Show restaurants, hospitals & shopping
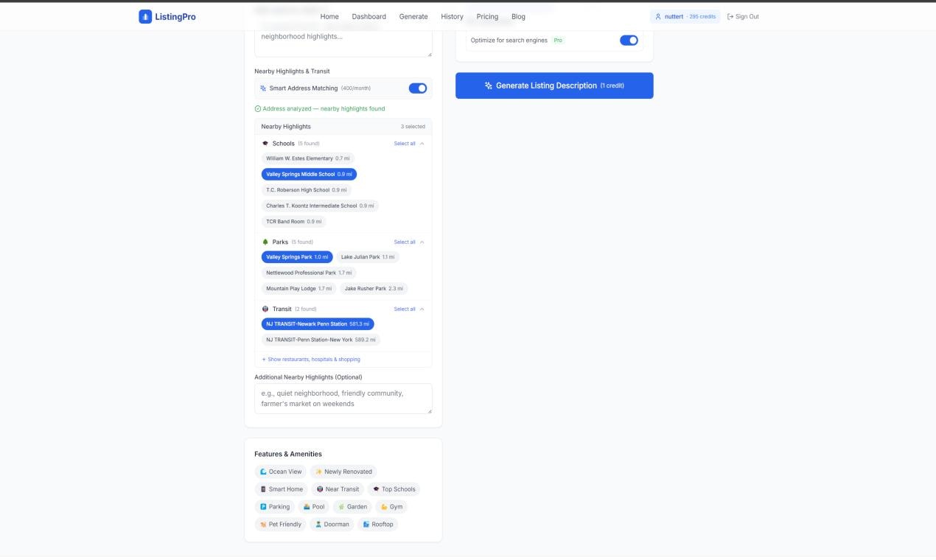This screenshot has width=936, height=560. click(311, 360)
